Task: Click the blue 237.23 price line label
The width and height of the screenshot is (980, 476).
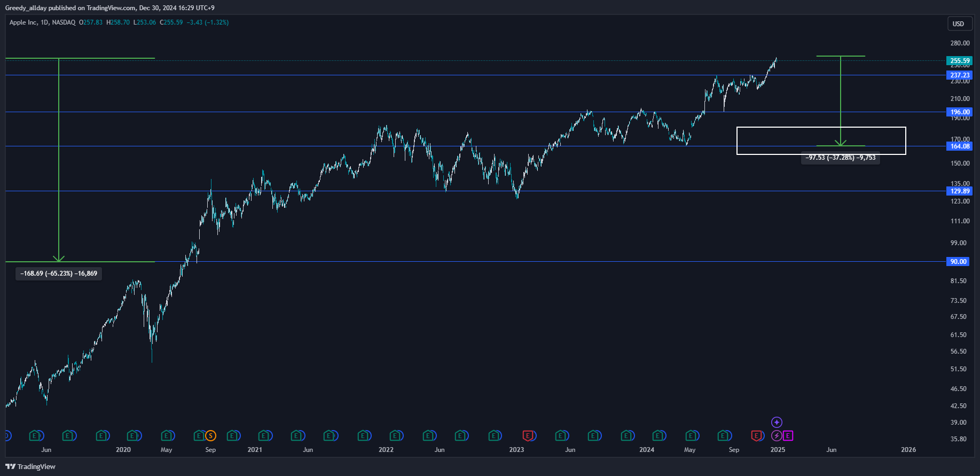Action: [959, 75]
